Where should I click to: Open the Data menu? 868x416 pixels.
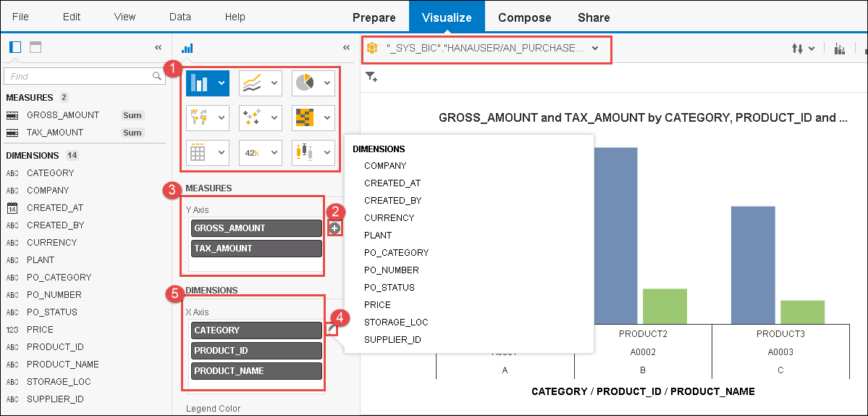point(180,17)
